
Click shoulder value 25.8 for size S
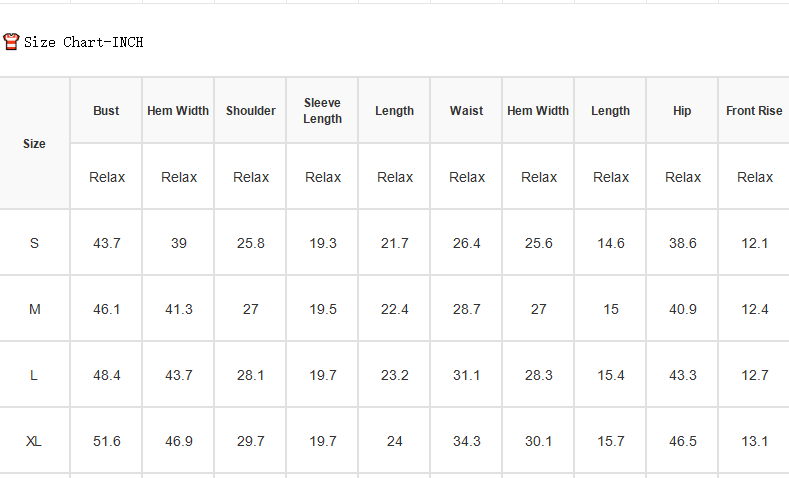tap(251, 244)
